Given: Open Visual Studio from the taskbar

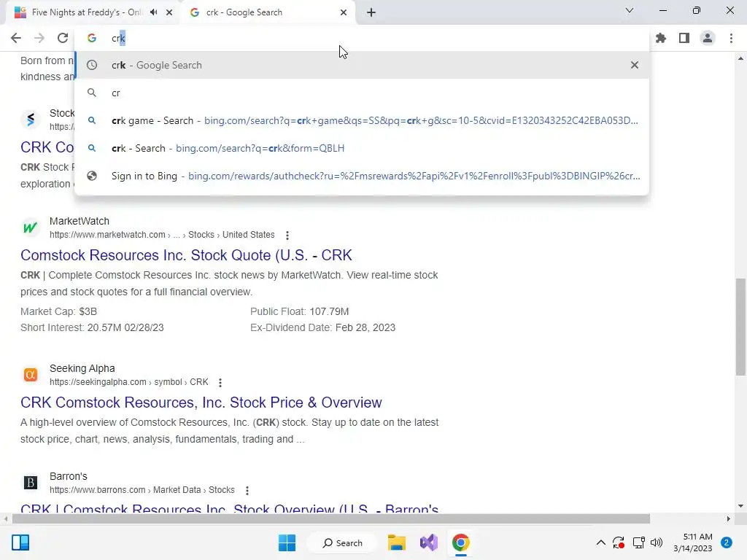Looking at the screenshot, I should pos(429,542).
